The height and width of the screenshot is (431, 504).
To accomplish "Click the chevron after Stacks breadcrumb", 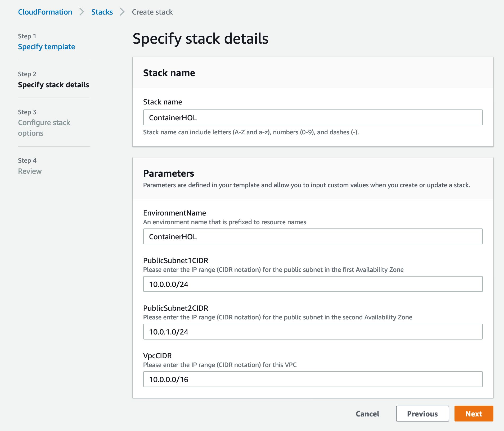I will [x=122, y=12].
